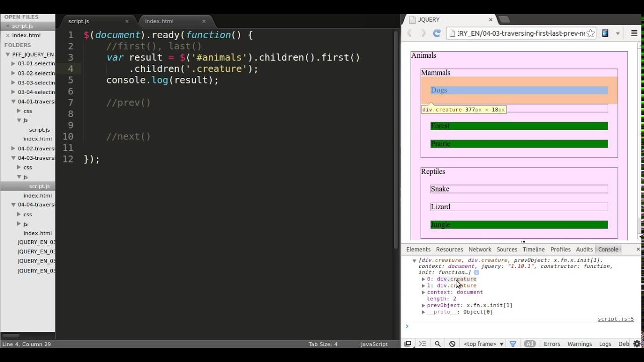Dock DevTools to a separate window icon
Image resolution: width=644 pixels, height=362 pixels.
coord(408,344)
